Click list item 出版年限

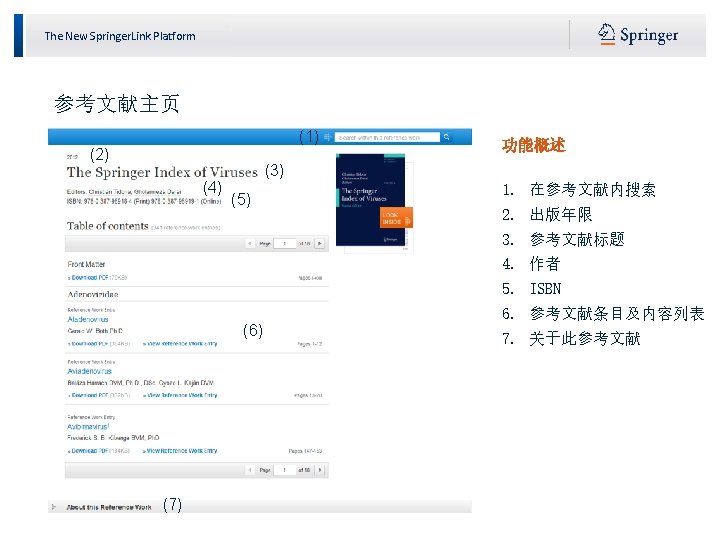click(x=561, y=214)
